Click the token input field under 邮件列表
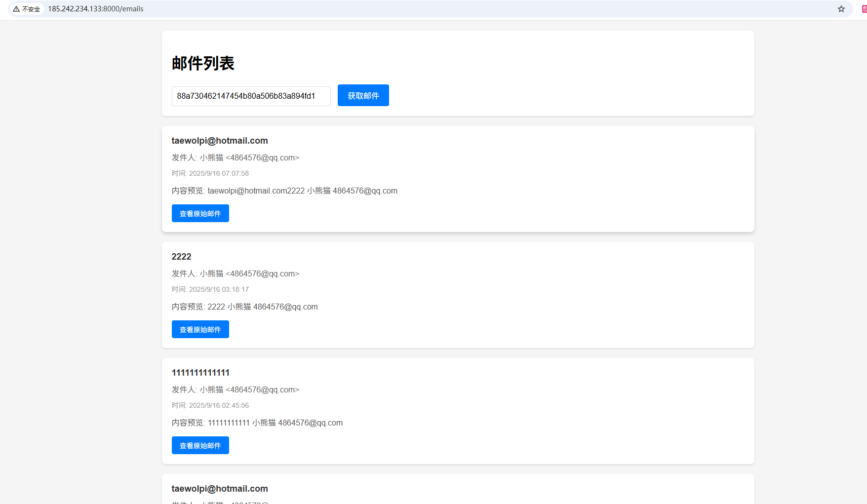 251,96
